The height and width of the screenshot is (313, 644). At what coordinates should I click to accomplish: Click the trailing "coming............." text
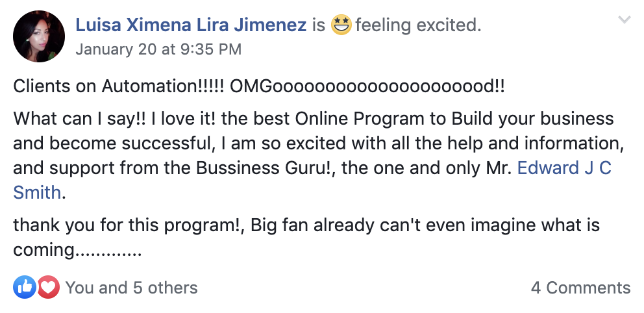pyautogui.click(x=77, y=249)
